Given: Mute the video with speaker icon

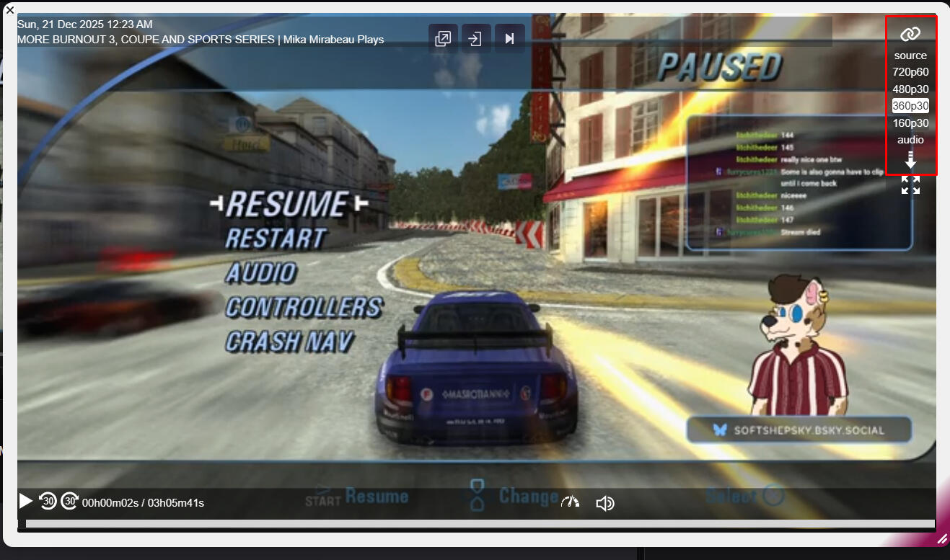Looking at the screenshot, I should tap(604, 503).
